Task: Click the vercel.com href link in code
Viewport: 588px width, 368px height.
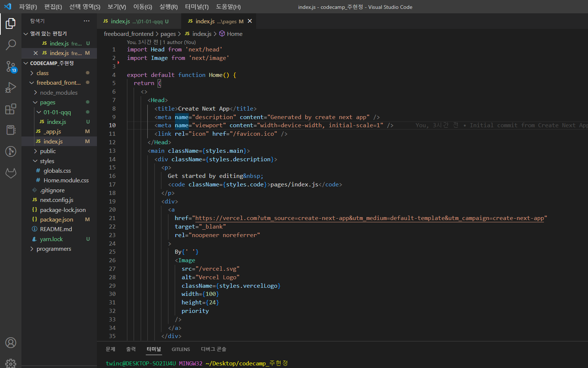Action: (x=369, y=218)
